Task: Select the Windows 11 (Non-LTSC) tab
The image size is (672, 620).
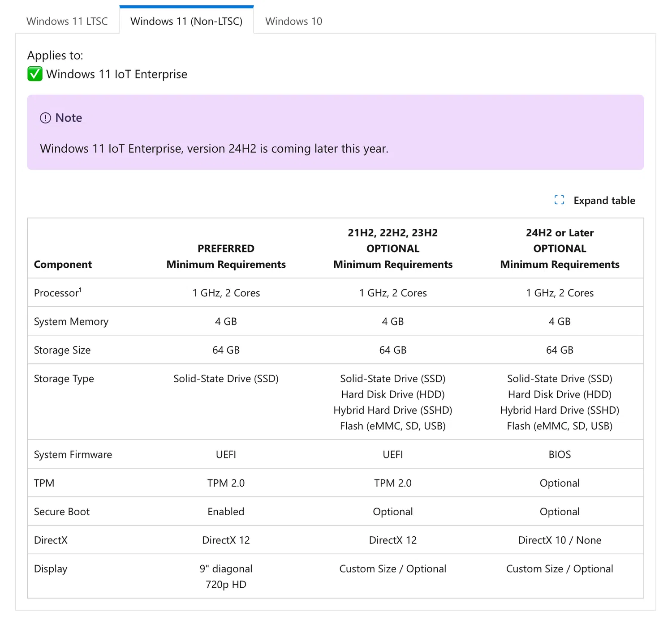Action: 186,21
